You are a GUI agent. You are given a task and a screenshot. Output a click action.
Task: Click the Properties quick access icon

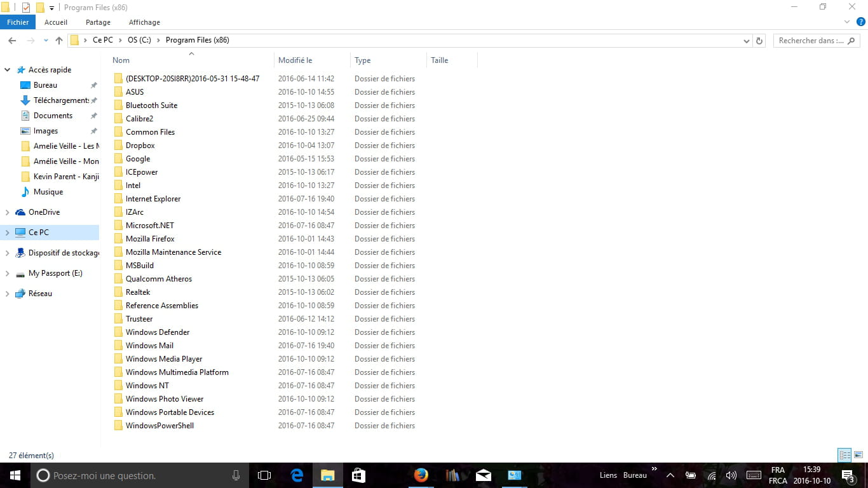[x=26, y=8]
